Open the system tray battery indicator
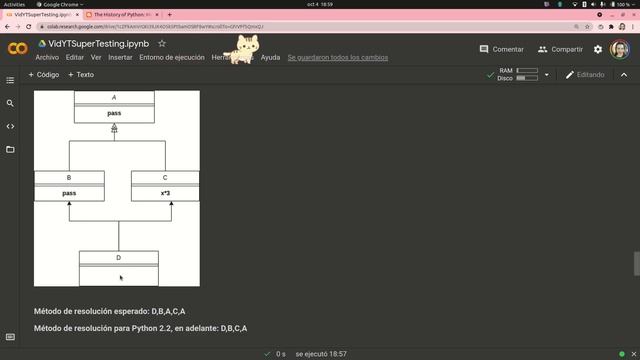640x360 pixels. [620, 4]
